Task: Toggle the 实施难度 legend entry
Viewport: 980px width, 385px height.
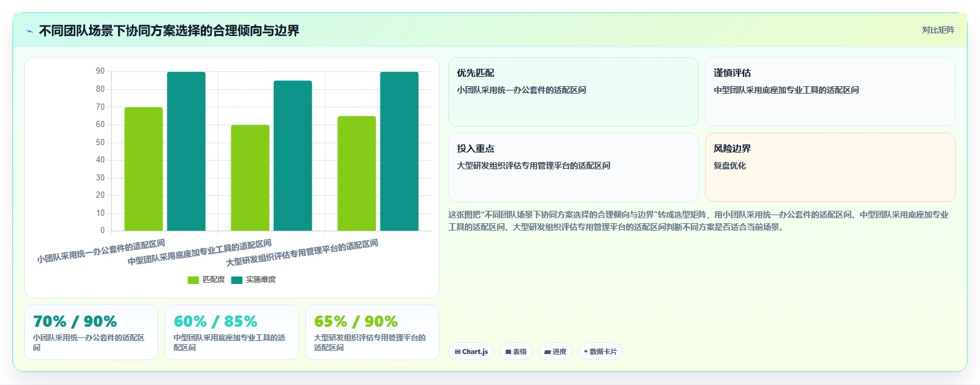Action: click(253, 280)
